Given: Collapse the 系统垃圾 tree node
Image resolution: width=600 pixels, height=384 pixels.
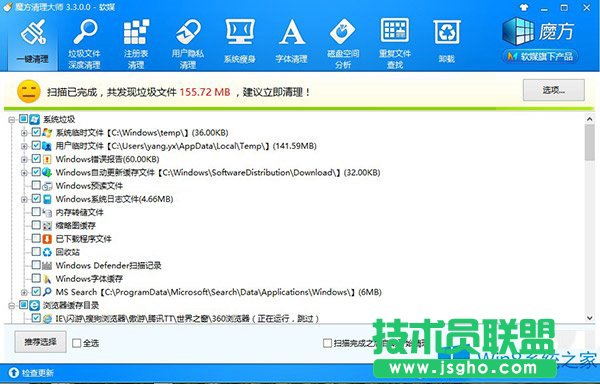Looking at the screenshot, I should coord(11,120).
